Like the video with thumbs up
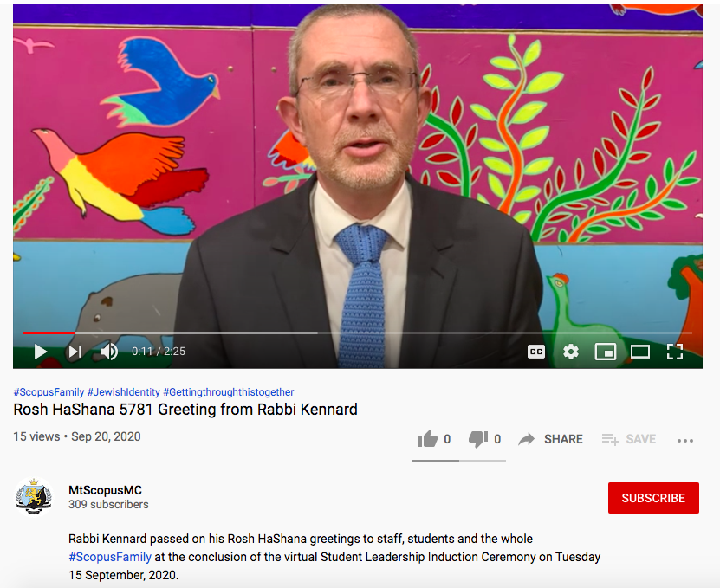720x588 pixels. click(428, 439)
